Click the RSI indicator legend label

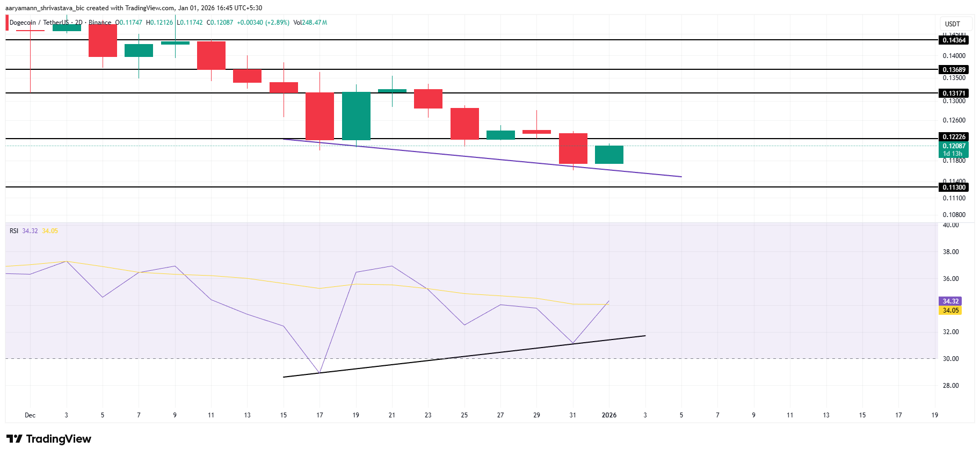point(14,231)
